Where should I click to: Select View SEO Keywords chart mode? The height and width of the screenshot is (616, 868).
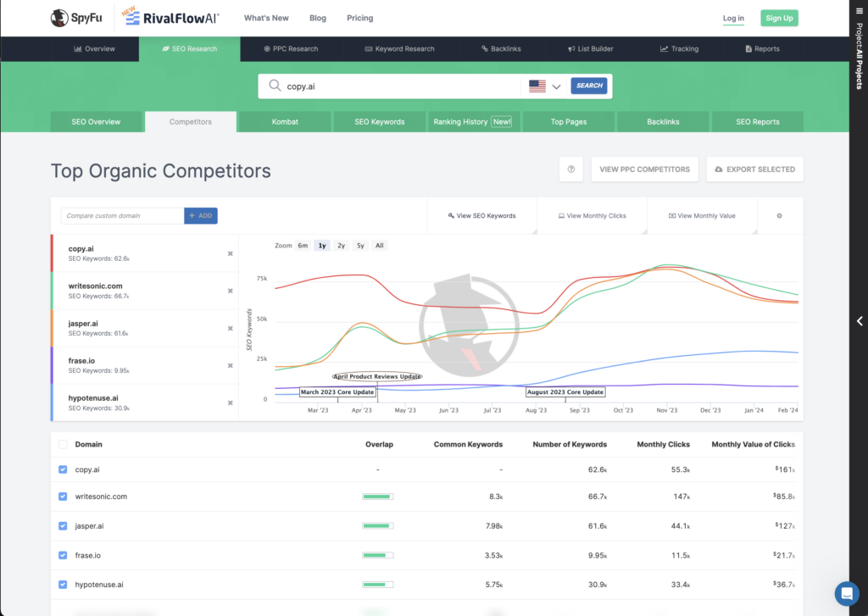pos(481,216)
